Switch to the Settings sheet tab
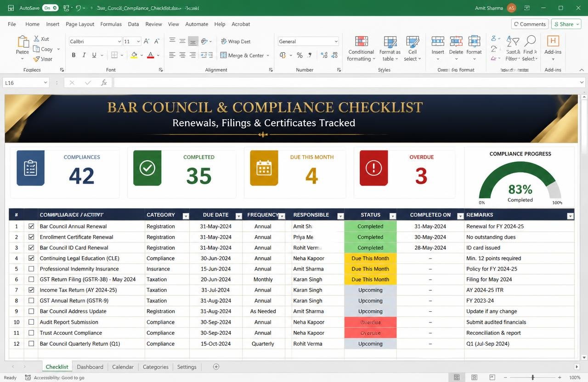Viewport: 588px width, 382px height. point(187,367)
